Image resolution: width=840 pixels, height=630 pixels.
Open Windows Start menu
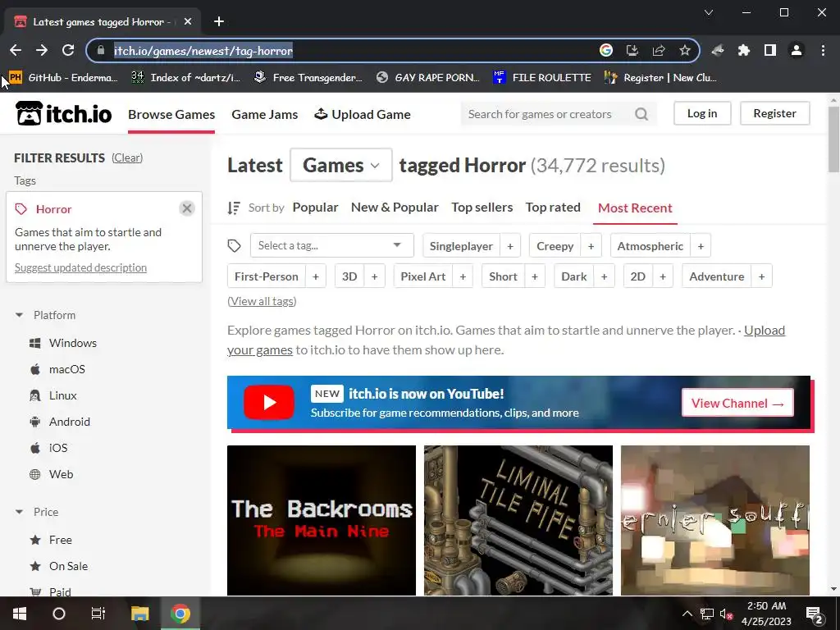[x=20, y=614]
